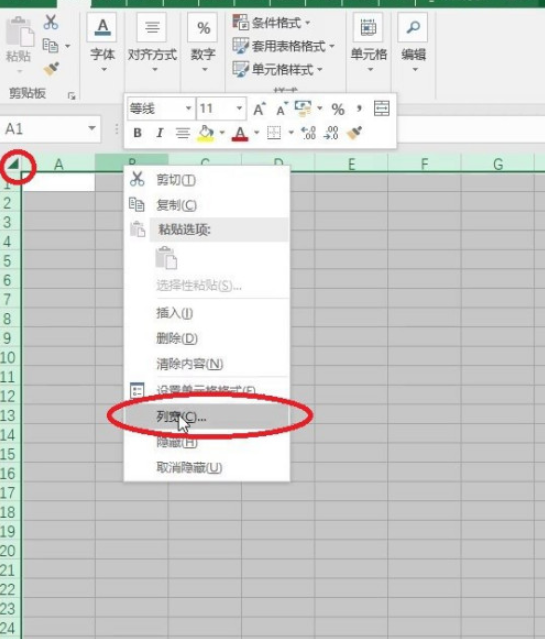Open the fill color picker arrow
Image resolution: width=545 pixels, height=639 pixels.
pyautogui.click(x=222, y=132)
